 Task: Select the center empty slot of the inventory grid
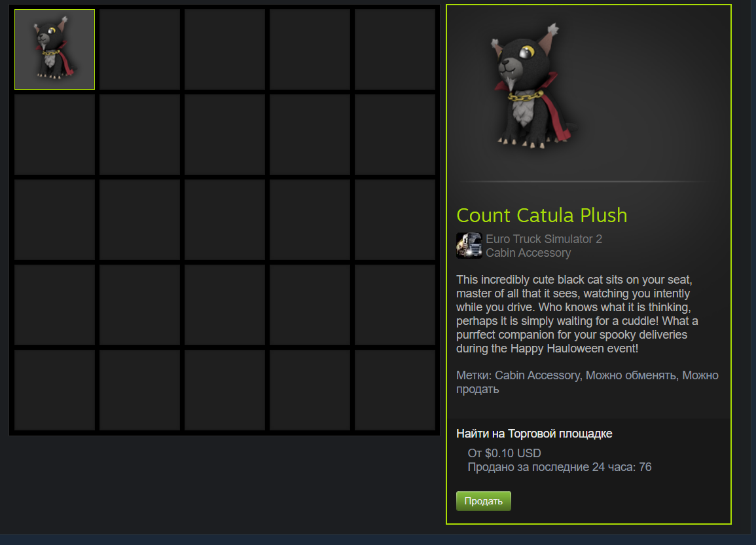225,219
